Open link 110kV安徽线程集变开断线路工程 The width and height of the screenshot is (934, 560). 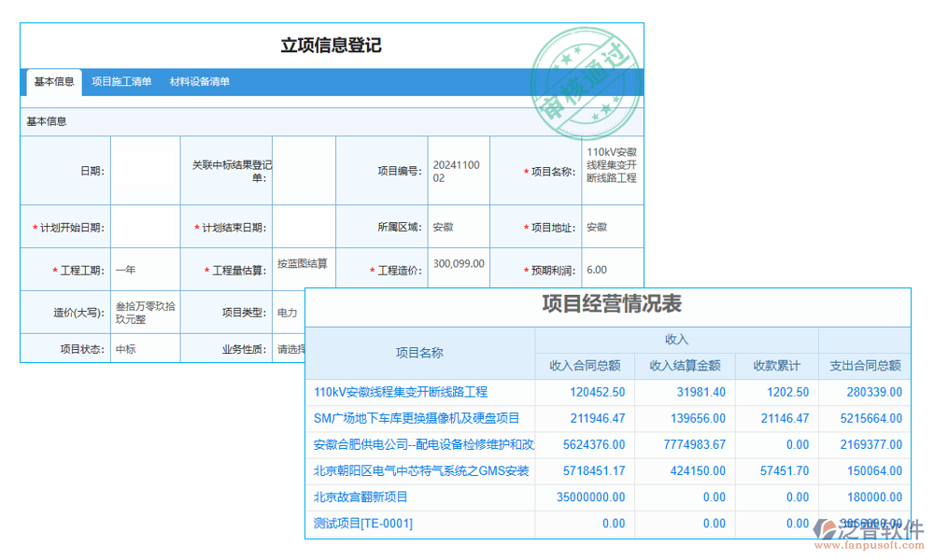(400, 392)
